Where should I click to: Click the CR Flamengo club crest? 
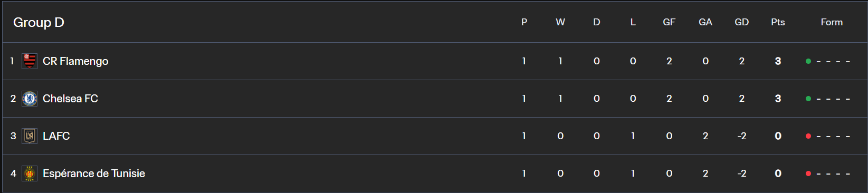tap(30, 61)
